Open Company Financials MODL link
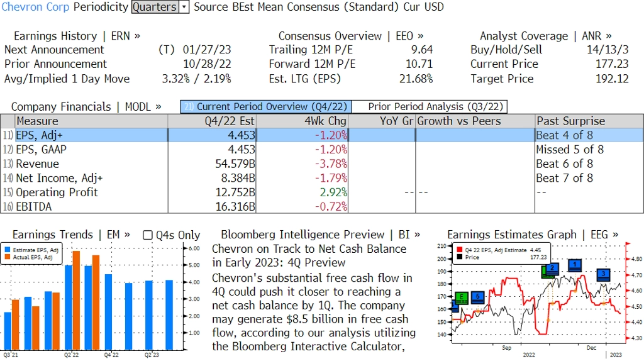This screenshot has height=361, width=644. click(x=86, y=107)
